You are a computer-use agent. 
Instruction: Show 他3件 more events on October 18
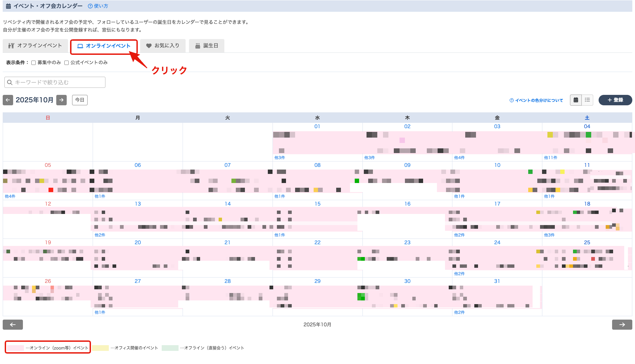pyautogui.click(x=549, y=235)
